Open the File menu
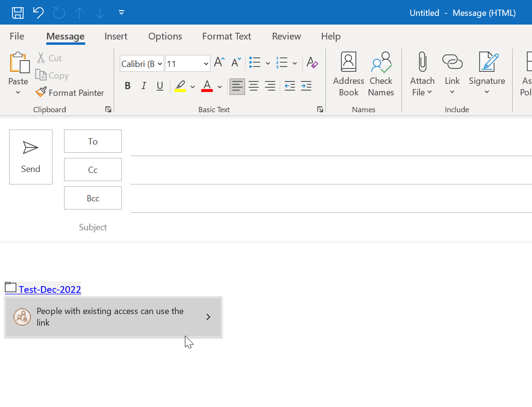This screenshot has width=532, height=407. pyautogui.click(x=17, y=36)
